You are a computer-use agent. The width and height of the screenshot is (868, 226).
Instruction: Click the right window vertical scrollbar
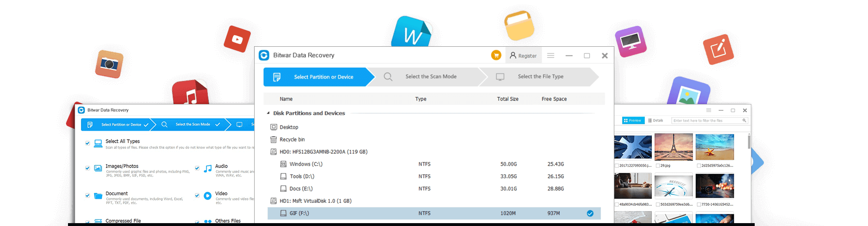pyautogui.click(x=749, y=141)
